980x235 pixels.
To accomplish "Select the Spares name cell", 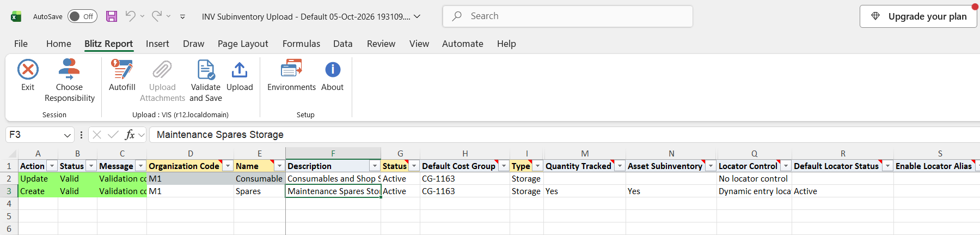I will click(259, 191).
